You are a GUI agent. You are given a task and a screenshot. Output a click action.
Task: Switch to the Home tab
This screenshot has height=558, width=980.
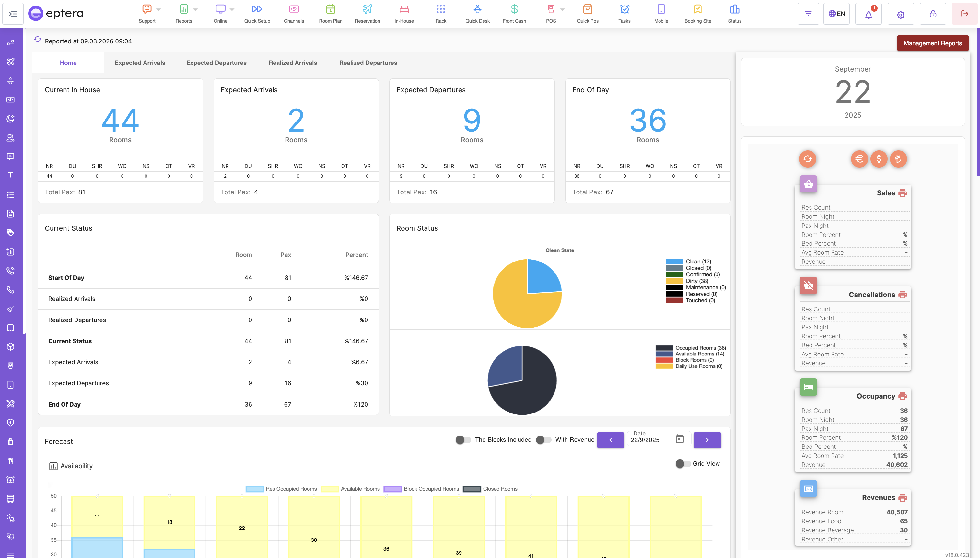pyautogui.click(x=68, y=63)
